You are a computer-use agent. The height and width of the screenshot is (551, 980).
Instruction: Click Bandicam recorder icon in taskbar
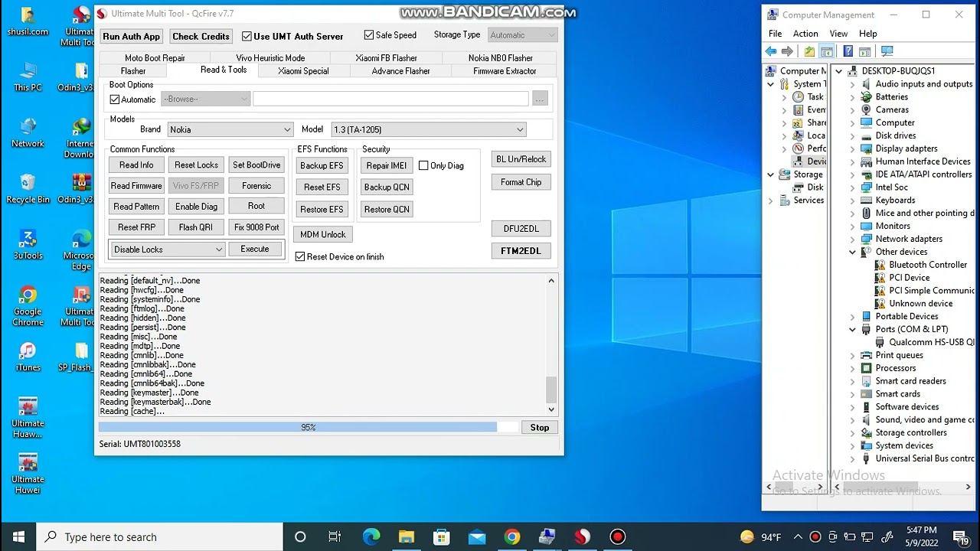(x=618, y=537)
